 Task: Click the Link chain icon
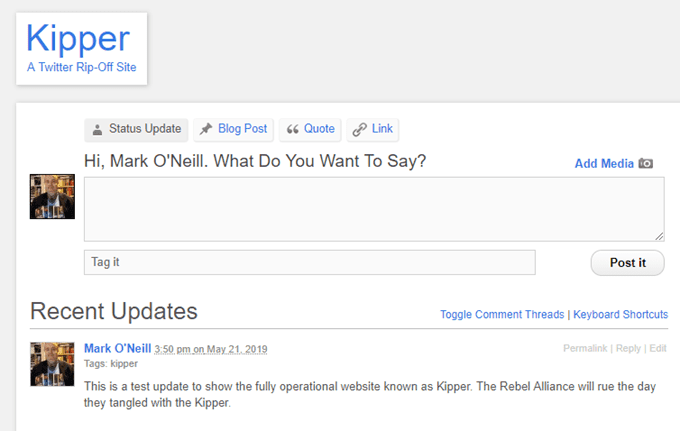[x=360, y=129]
